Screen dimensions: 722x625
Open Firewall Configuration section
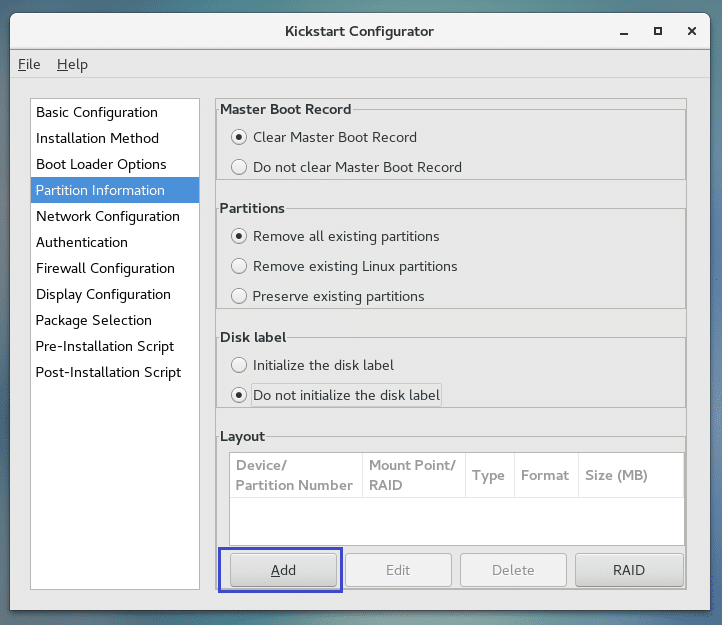(105, 268)
